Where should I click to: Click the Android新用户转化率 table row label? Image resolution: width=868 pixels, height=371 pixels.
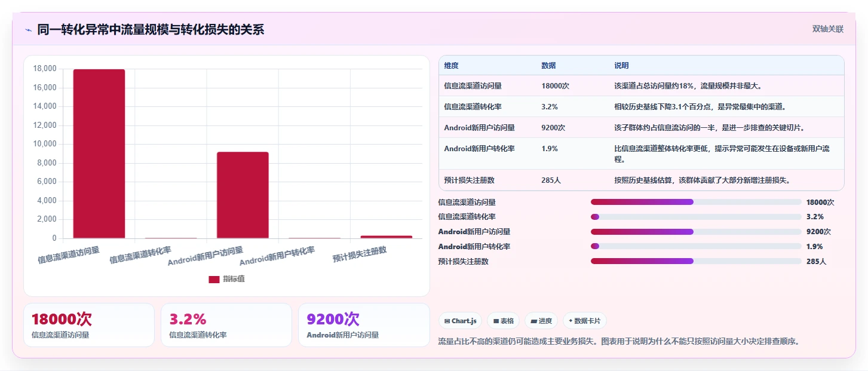[479, 148]
